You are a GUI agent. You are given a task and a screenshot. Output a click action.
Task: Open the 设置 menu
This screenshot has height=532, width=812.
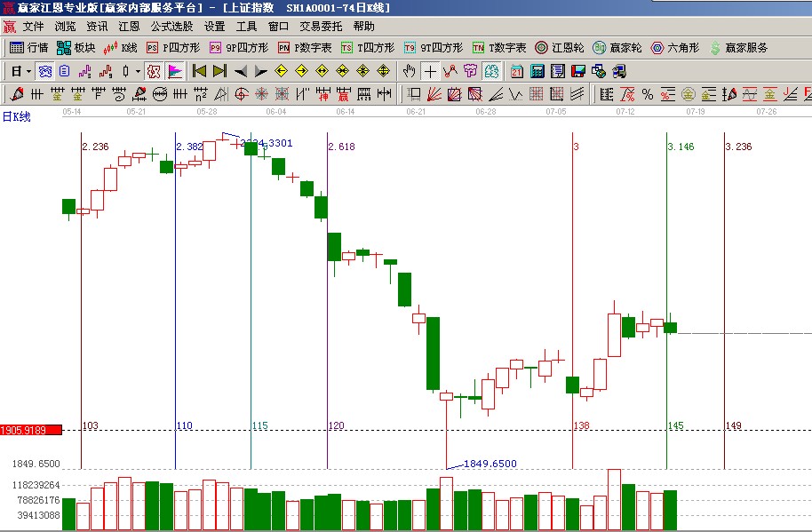click(x=214, y=27)
